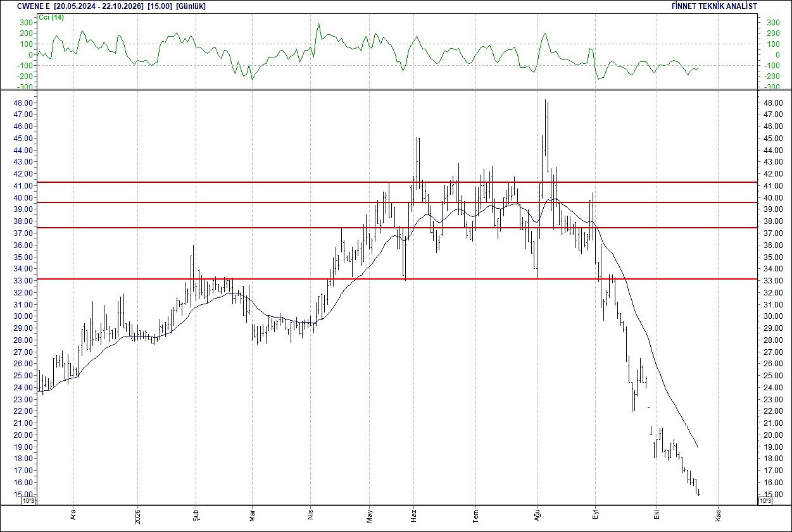Select the red horizontal line near 39.50

click(x=396, y=202)
